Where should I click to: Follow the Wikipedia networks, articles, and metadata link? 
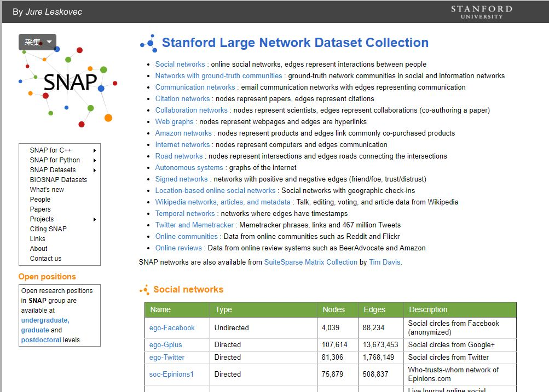[x=223, y=202]
